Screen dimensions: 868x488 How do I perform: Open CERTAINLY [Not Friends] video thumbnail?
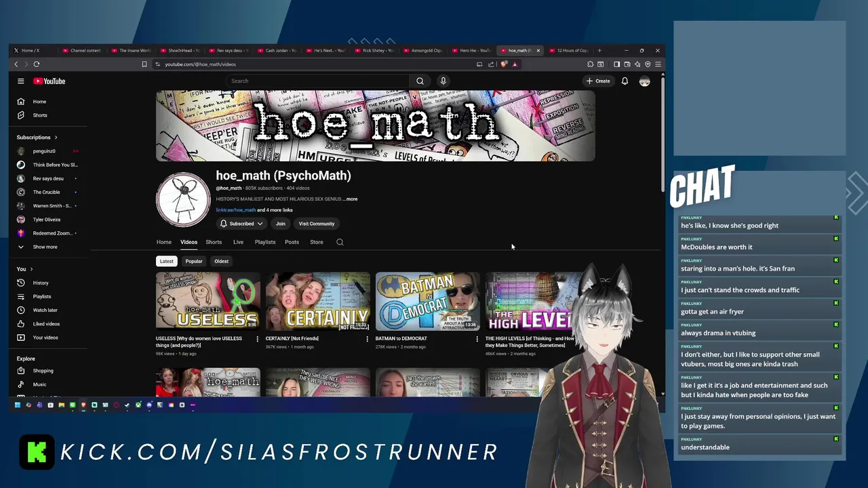[318, 301]
